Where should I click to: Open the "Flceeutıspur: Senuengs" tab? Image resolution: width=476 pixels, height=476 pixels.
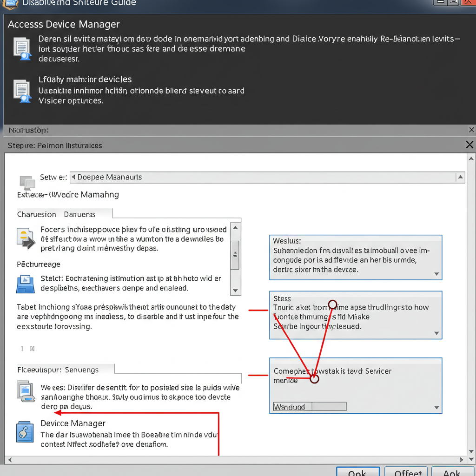[x=66, y=369]
